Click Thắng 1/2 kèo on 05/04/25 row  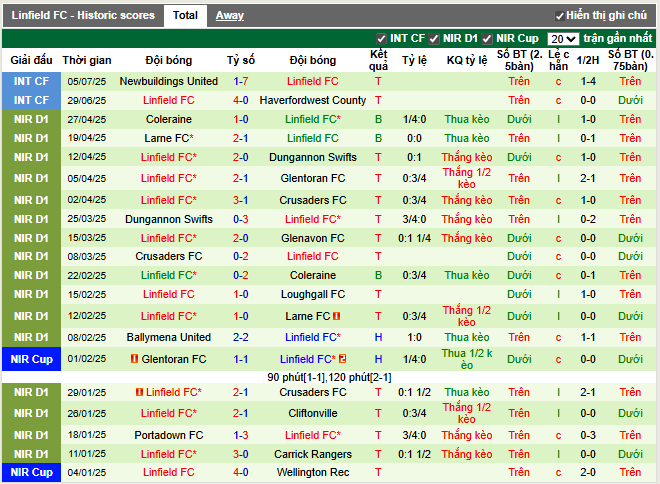467,178
